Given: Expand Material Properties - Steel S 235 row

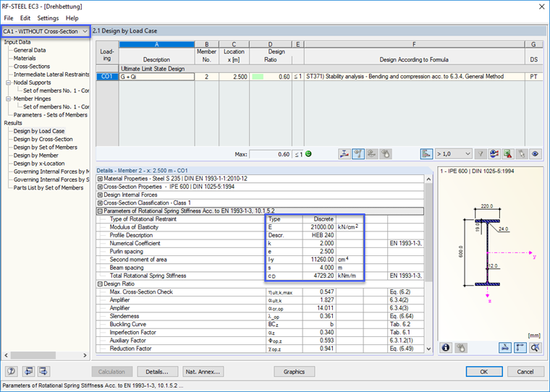Looking at the screenshot, I should pos(100,179).
